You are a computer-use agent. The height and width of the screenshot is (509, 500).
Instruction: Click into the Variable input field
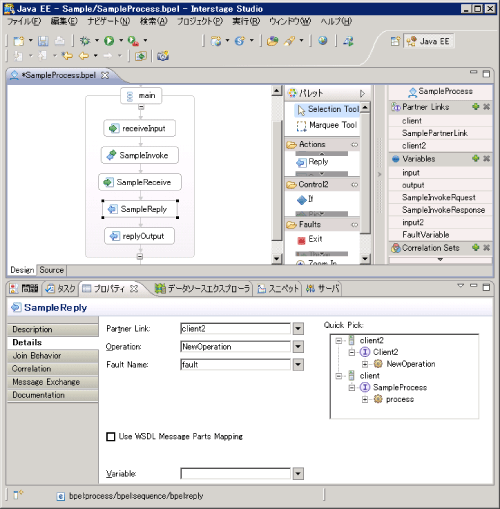click(235, 474)
